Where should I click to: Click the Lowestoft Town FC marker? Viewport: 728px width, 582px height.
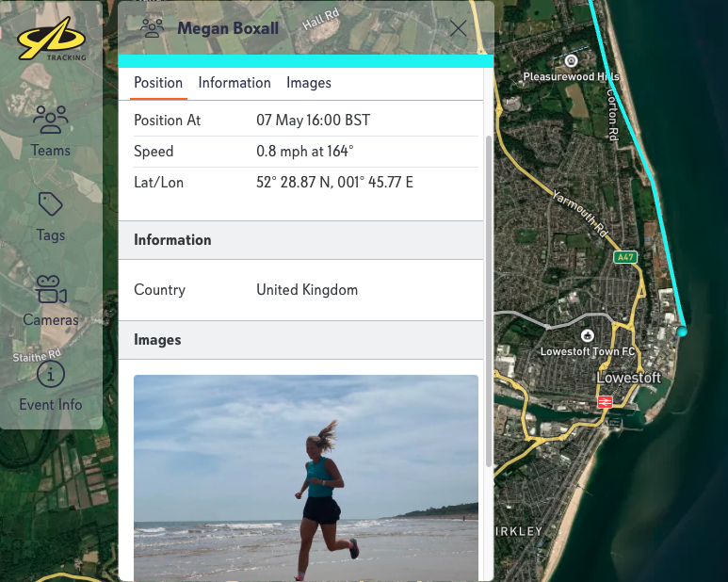pos(588,335)
